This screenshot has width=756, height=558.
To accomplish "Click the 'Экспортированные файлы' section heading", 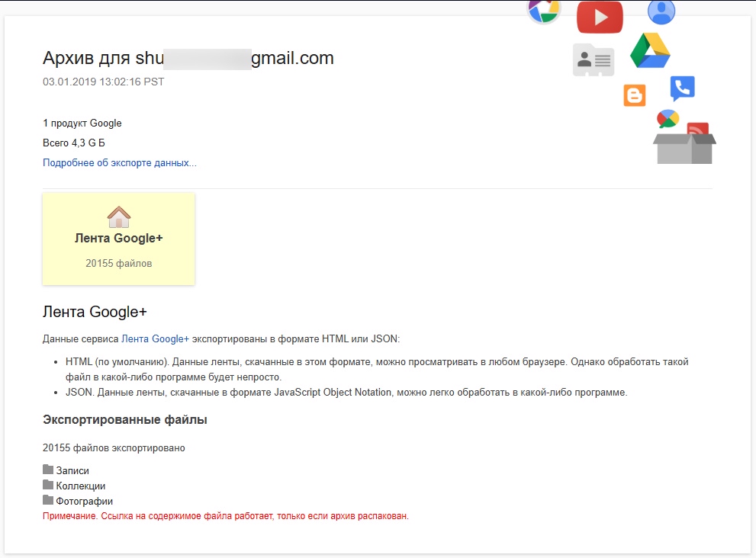I will [x=125, y=420].
